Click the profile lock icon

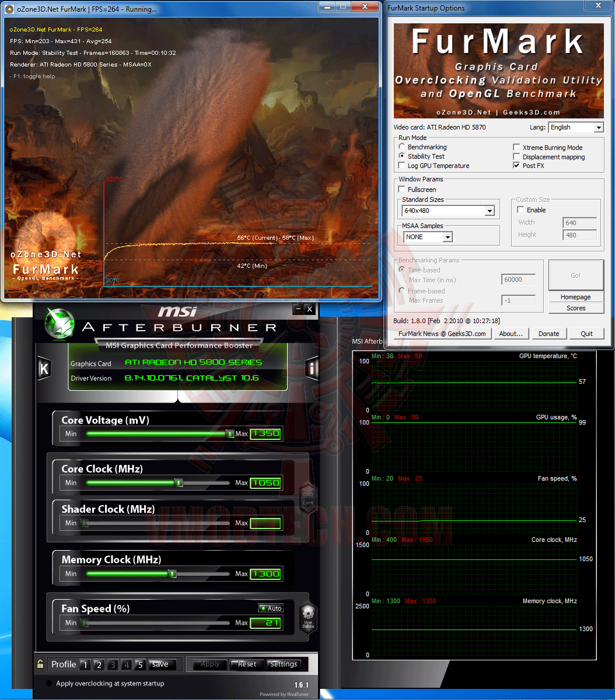pos(40,664)
